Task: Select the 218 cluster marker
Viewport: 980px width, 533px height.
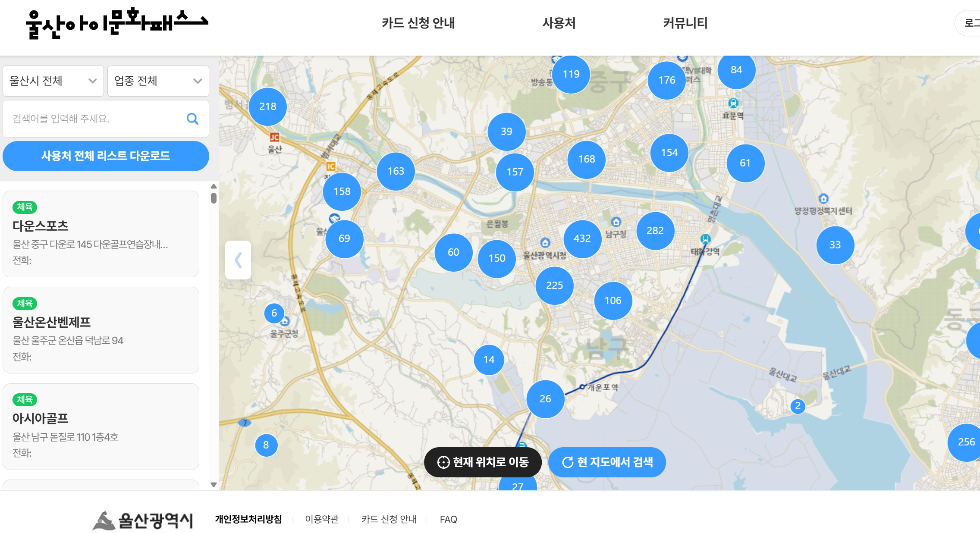Action: 267,107
